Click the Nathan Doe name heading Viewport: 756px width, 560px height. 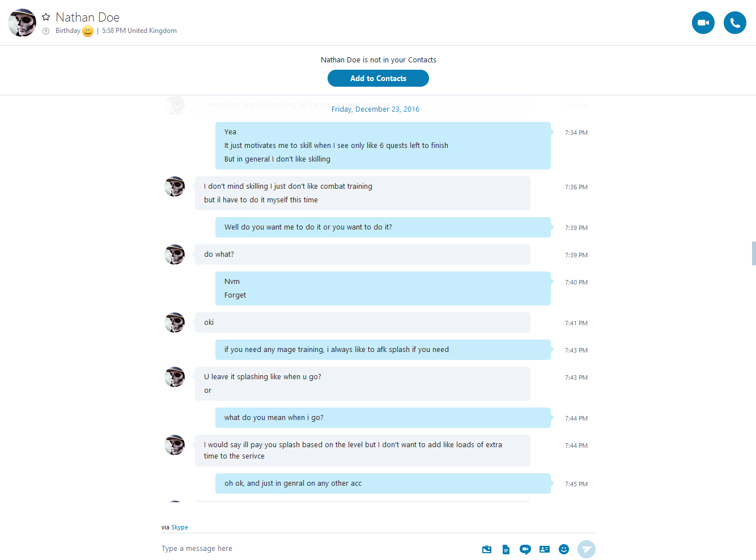click(87, 17)
